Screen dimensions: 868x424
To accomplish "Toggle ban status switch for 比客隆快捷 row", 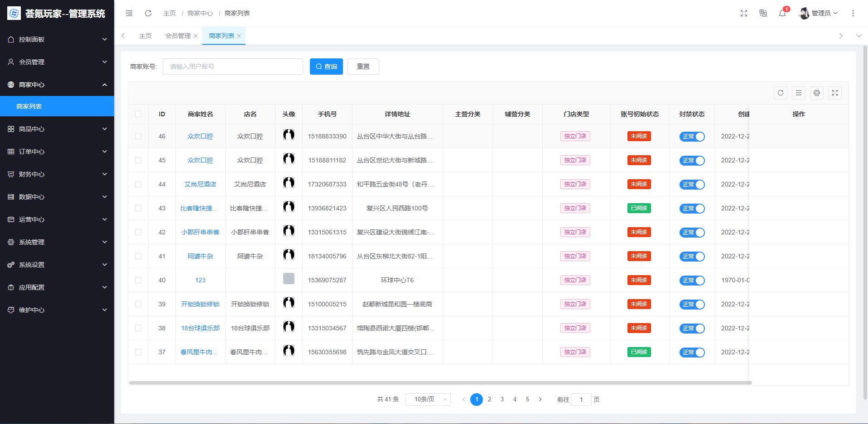I will tap(692, 209).
